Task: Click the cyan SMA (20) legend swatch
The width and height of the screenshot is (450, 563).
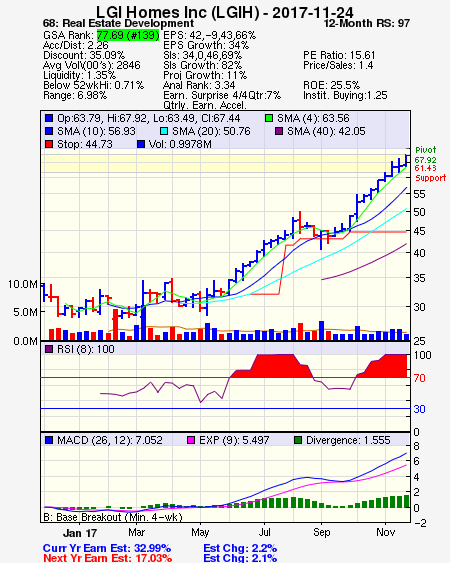Action: pyautogui.click(x=164, y=131)
